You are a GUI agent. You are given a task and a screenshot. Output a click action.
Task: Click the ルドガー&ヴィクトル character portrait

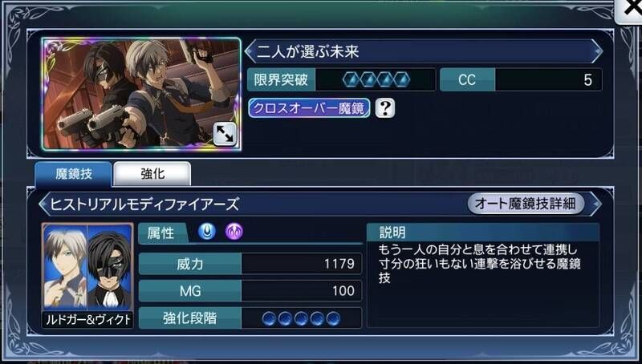[87, 275]
